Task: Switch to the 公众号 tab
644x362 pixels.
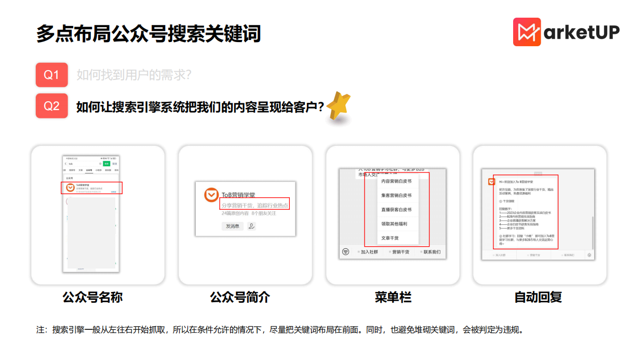Action: tap(88, 170)
